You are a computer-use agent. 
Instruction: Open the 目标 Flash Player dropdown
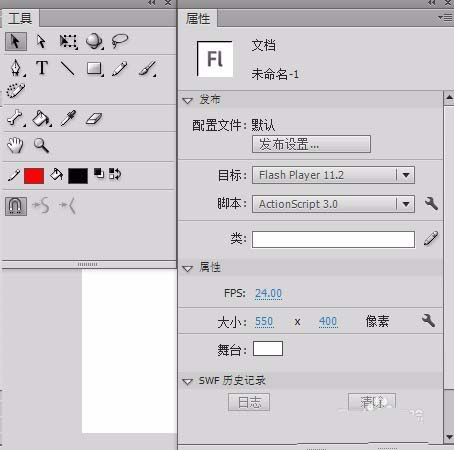(333, 175)
